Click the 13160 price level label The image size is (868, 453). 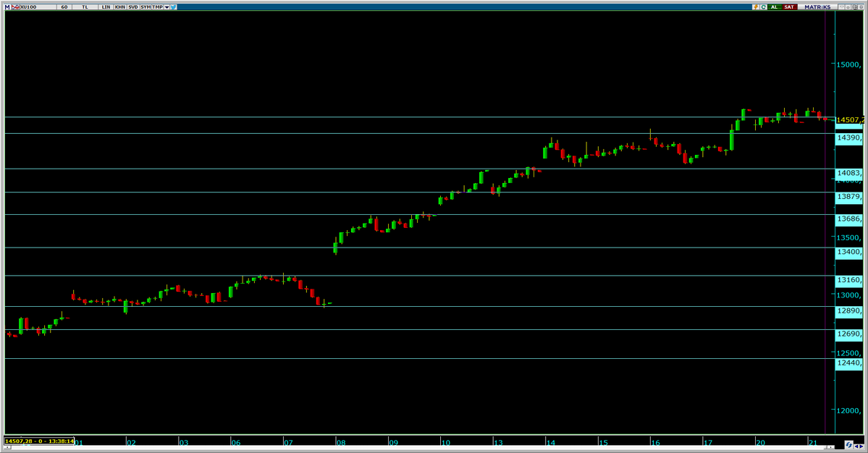tap(848, 281)
